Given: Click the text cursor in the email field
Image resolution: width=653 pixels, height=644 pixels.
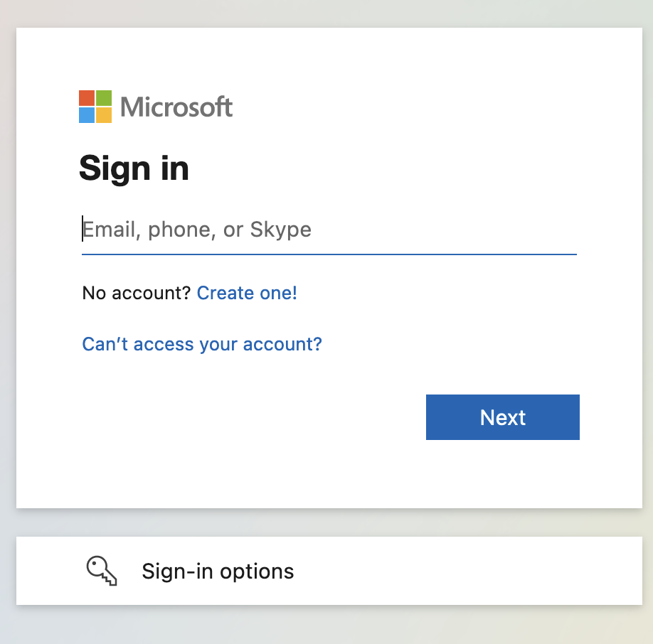Looking at the screenshot, I should click(83, 229).
